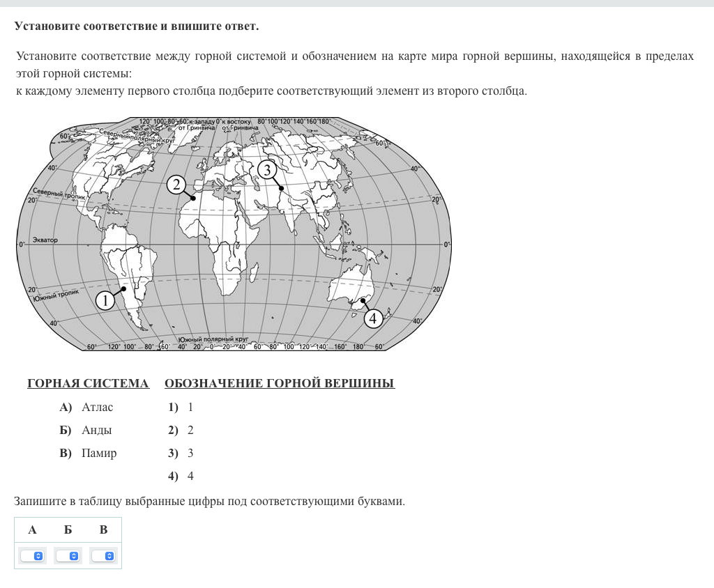Image resolution: width=714 pixels, height=588 pixels.
Task: Click the 'ОБОЗНАЧЕНИЕ ГОРНОЙ ВЕРШИНЫ' column heading
Action: tap(280, 383)
